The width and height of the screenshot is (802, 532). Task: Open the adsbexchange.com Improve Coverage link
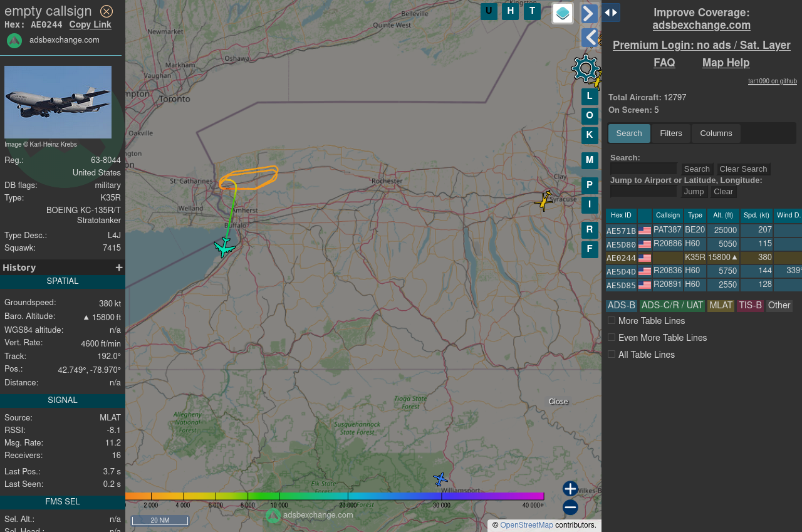click(701, 25)
